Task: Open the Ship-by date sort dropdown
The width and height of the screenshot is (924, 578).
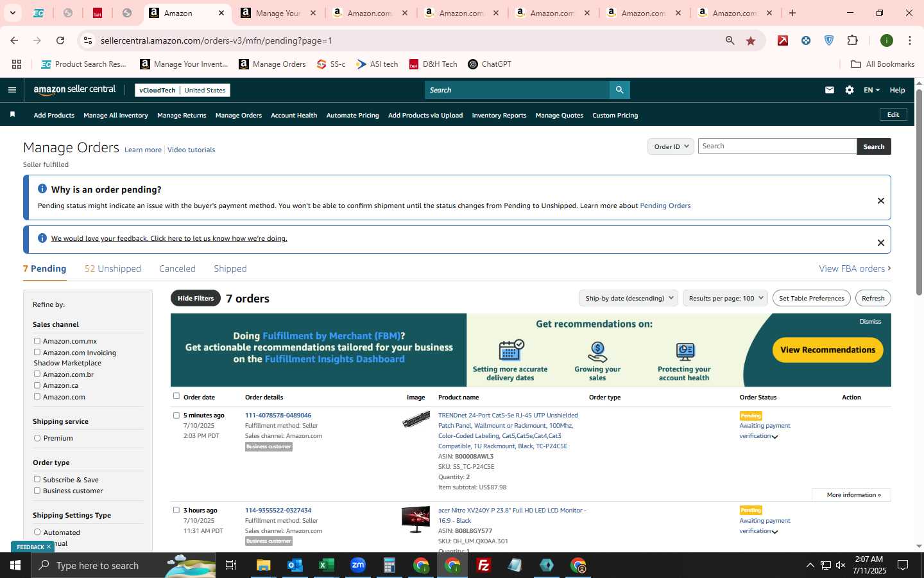Action: point(629,298)
